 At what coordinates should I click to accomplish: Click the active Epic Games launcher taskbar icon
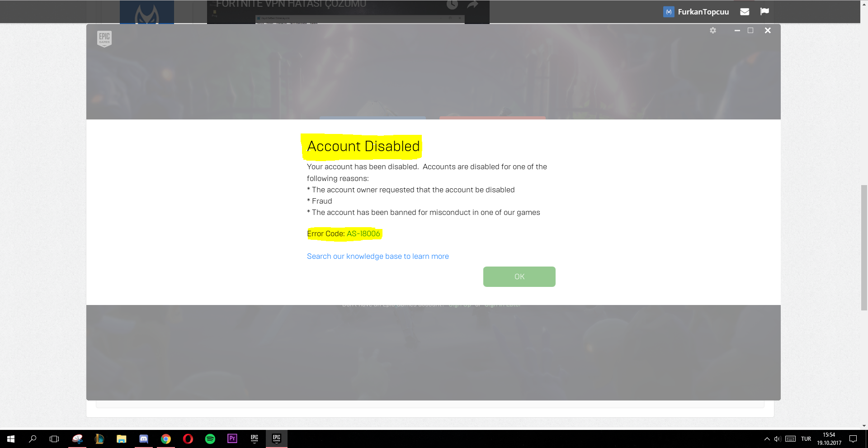277,439
